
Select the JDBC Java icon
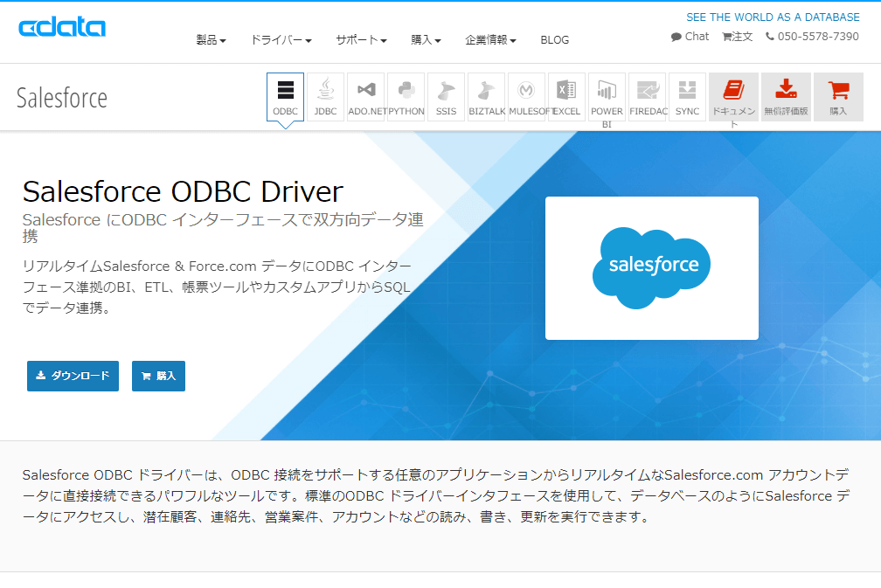click(325, 97)
